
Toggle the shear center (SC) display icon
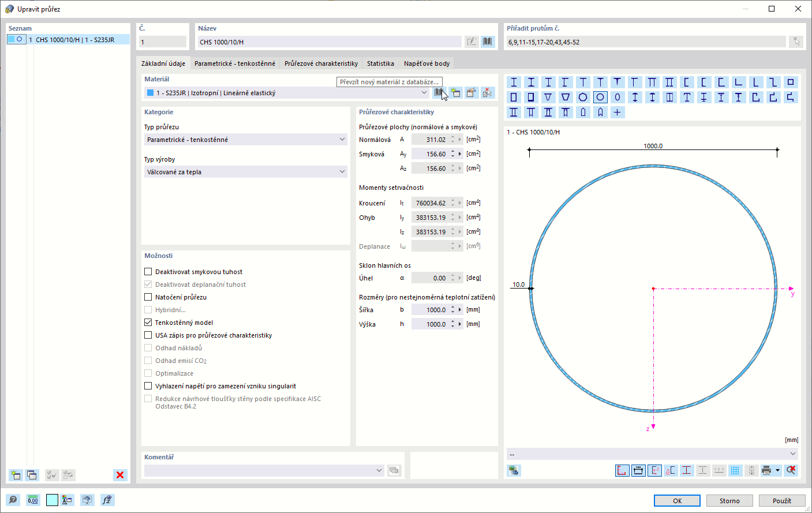coord(671,470)
